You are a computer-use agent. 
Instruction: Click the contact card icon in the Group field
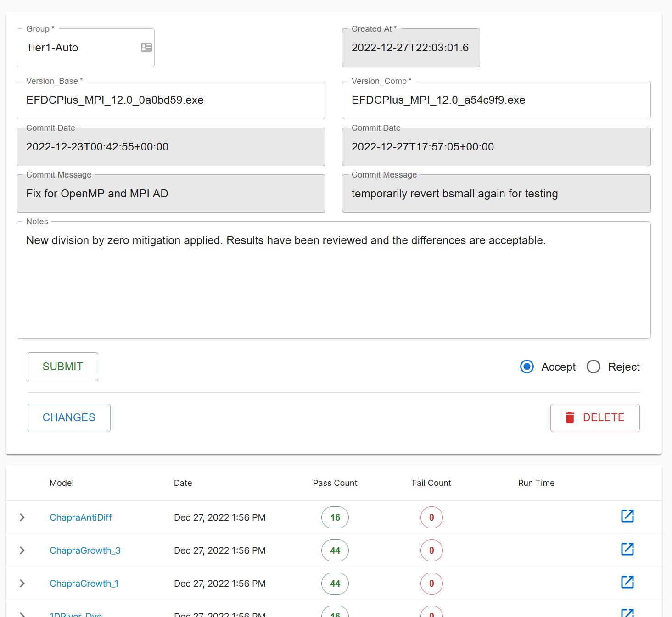pyautogui.click(x=146, y=48)
